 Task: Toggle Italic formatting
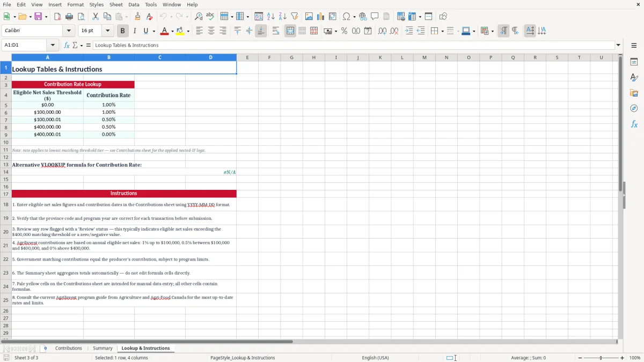[x=134, y=31]
